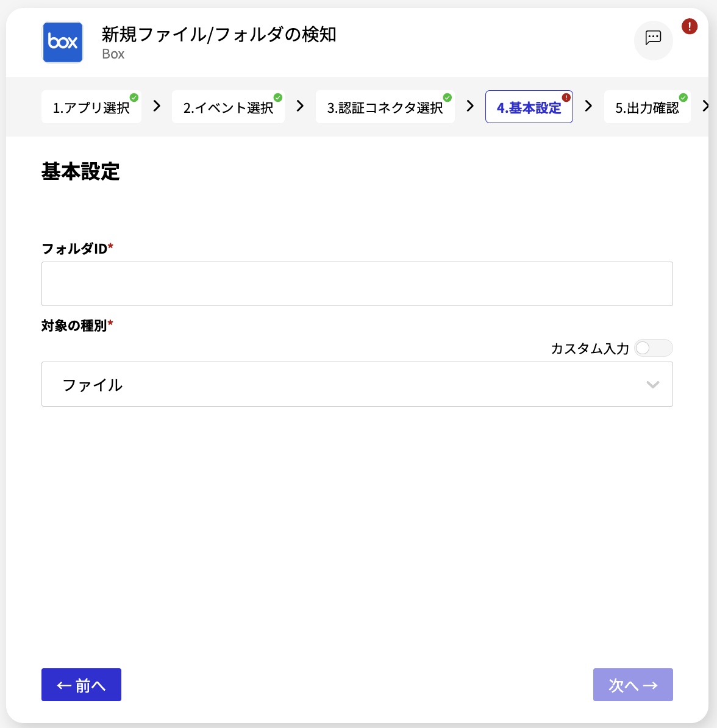Click the 次へ → next button
The height and width of the screenshot is (728, 717).
pos(633,684)
